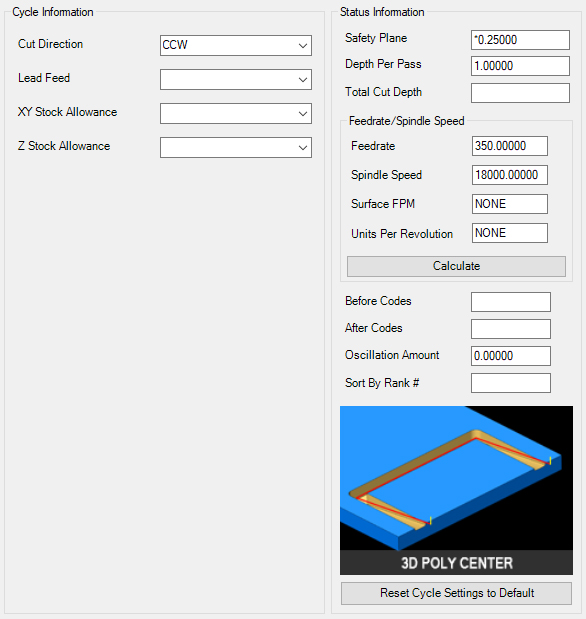Click the Feedrate/Spindle Speed group title
The width and height of the screenshot is (586, 619).
406,121
